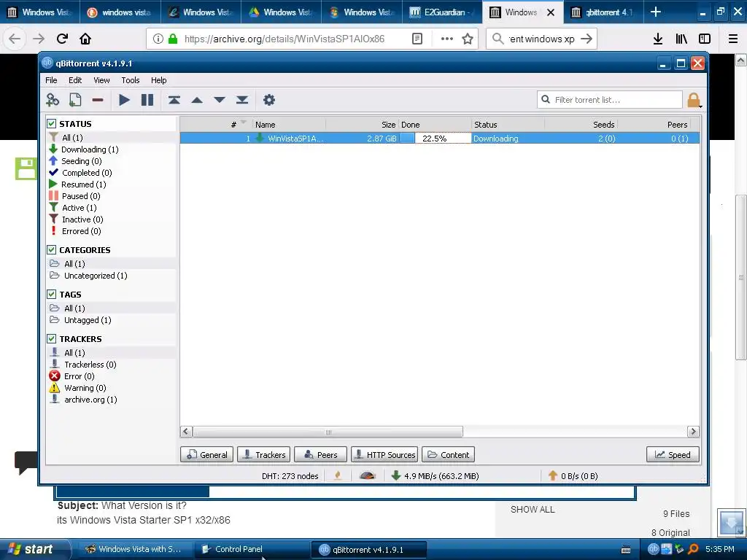Image resolution: width=747 pixels, height=560 pixels.
Task: Sort torrents by Peers column
Action: pos(654,125)
